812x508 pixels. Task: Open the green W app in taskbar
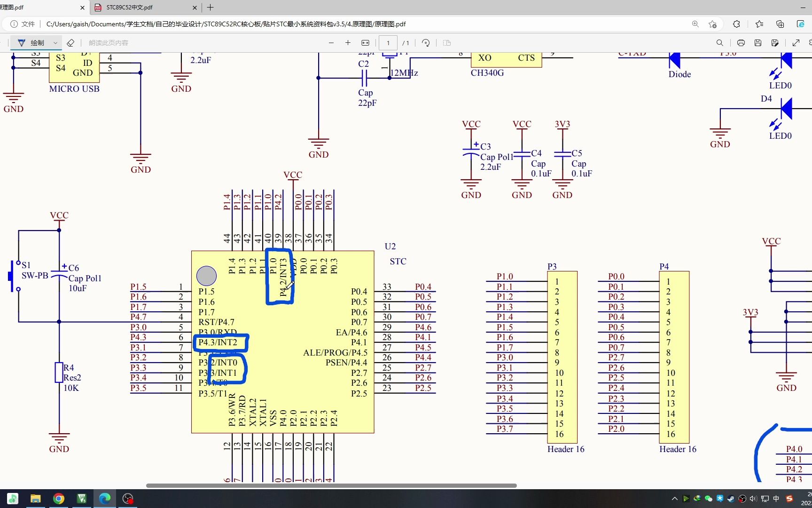tap(82, 499)
